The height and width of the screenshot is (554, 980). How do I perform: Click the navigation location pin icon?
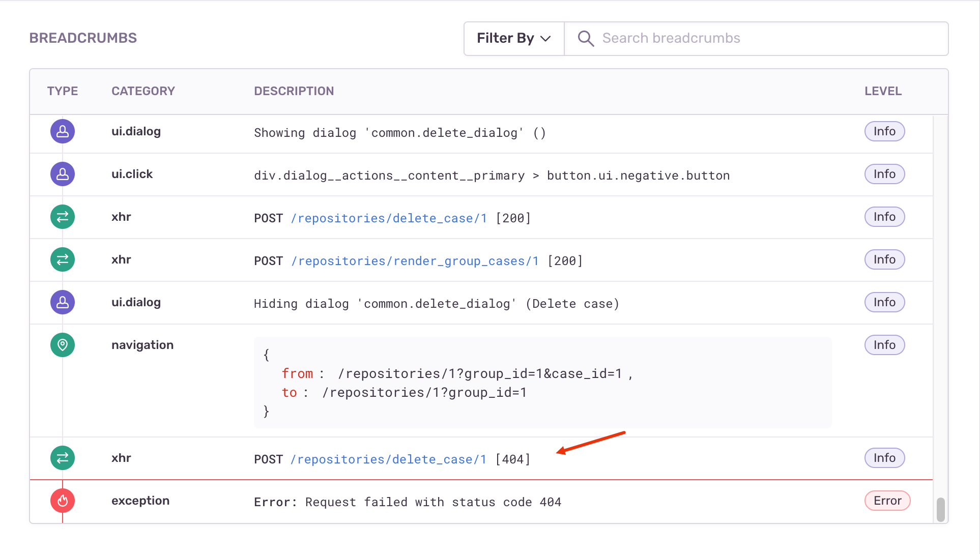pos(63,345)
